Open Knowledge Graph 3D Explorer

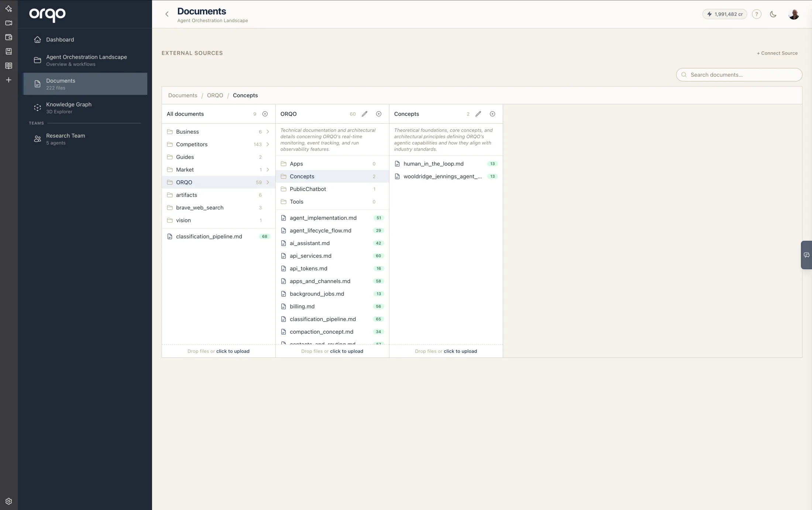tap(85, 107)
